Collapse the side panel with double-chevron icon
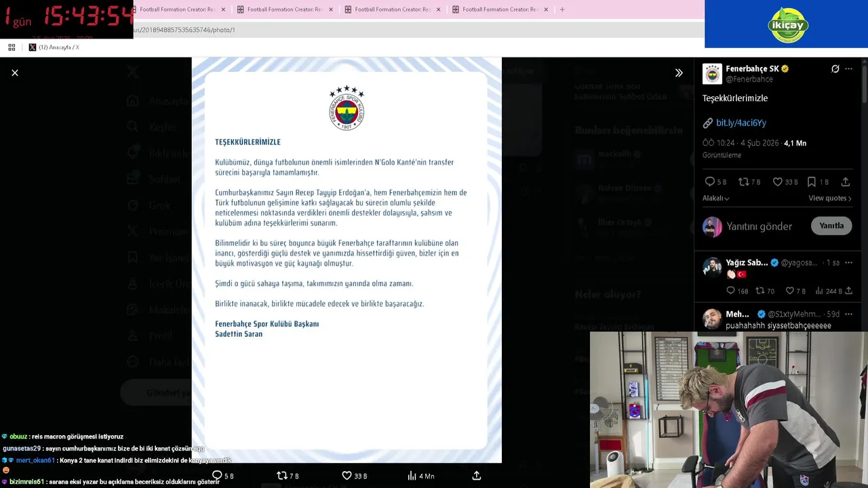The height and width of the screenshot is (488, 868). pos(679,73)
